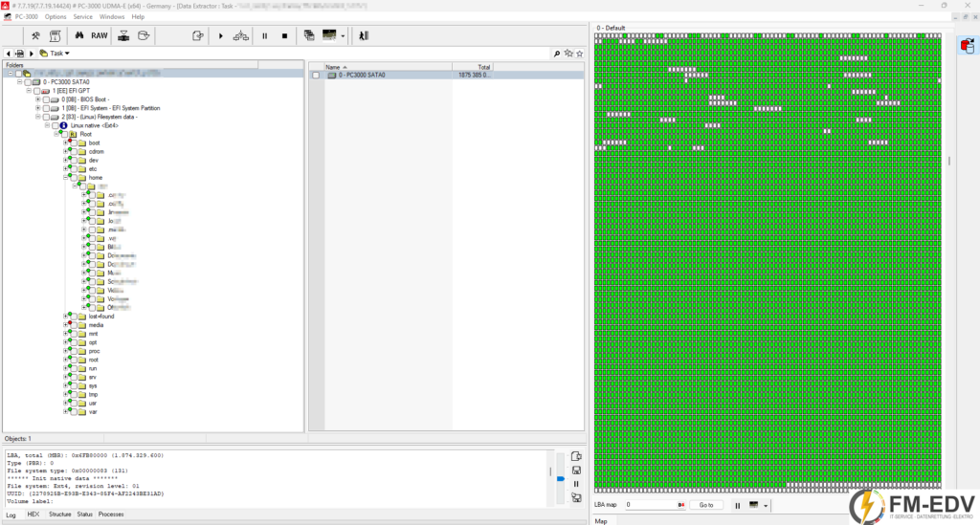Open the Help menu
This screenshot has height=525, width=980.
138,17
